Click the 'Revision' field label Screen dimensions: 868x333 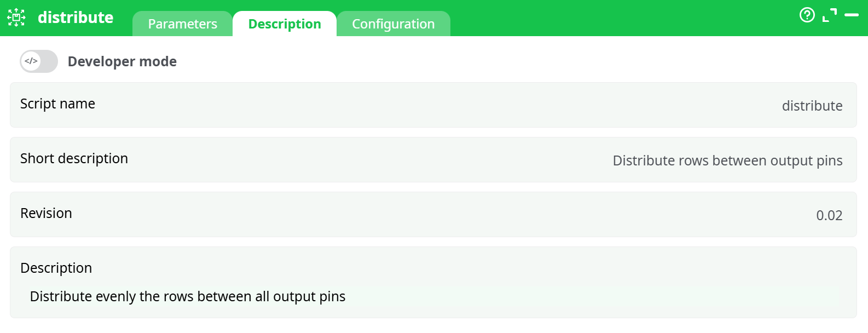pos(46,213)
